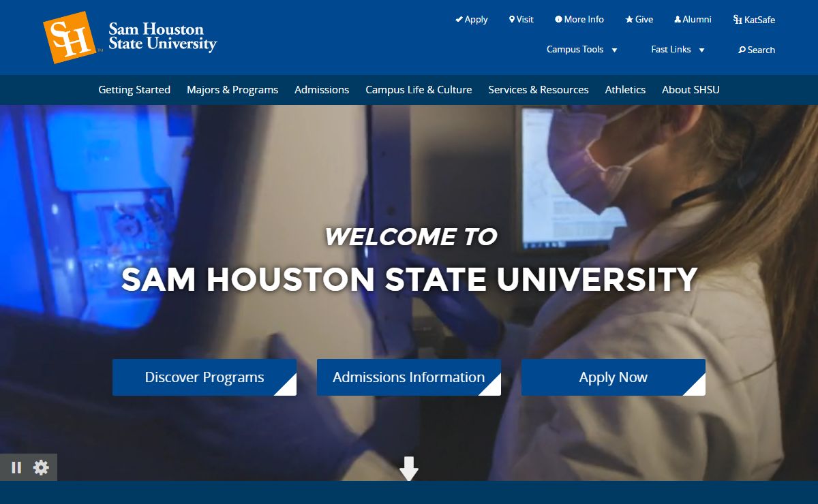Click the Give link with star
Image resolution: width=818 pixels, height=504 pixels.
(639, 20)
